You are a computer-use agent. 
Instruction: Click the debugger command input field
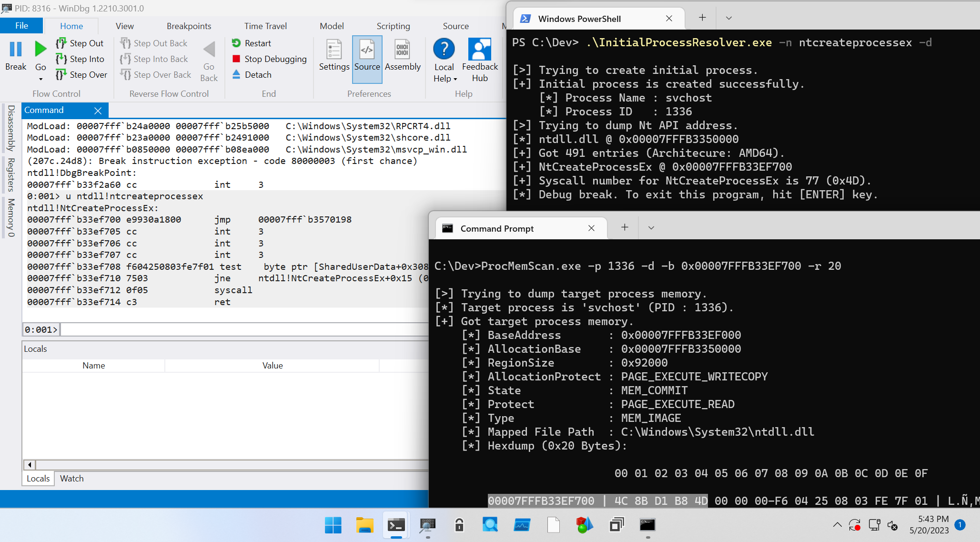[243, 329]
